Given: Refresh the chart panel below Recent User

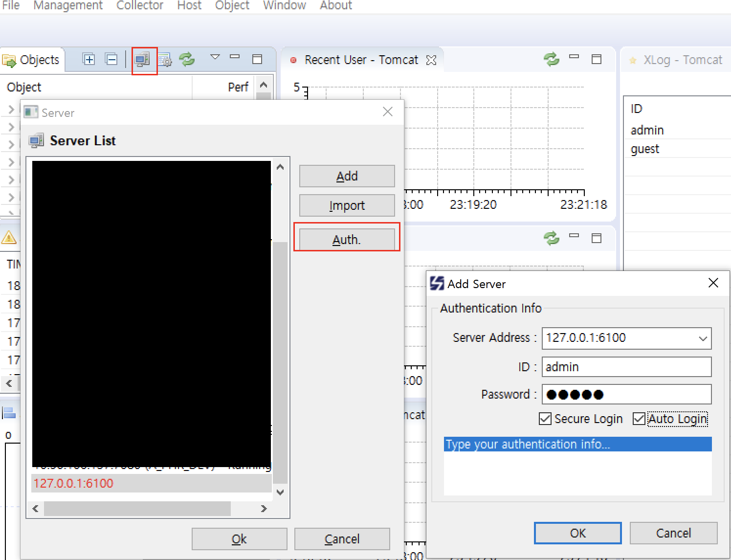Looking at the screenshot, I should point(552,238).
